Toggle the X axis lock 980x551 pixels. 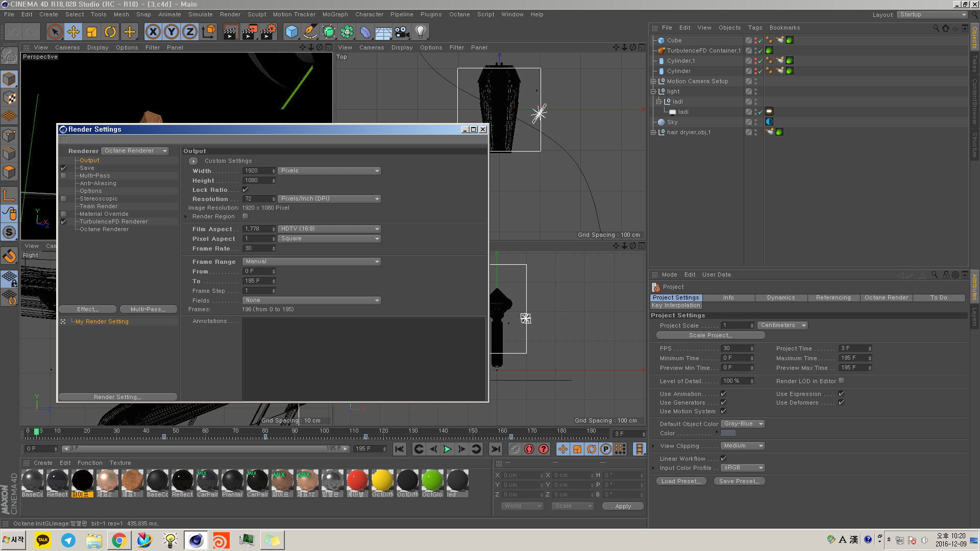[x=153, y=32]
